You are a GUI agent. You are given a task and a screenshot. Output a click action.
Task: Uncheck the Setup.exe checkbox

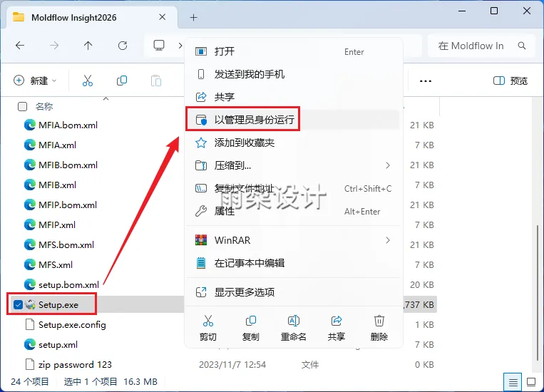(18, 304)
